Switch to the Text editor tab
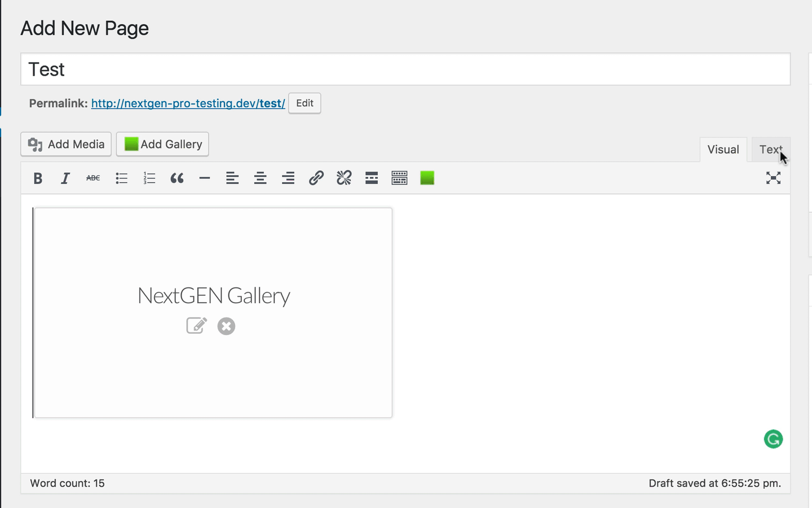 [x=771, y=150]
